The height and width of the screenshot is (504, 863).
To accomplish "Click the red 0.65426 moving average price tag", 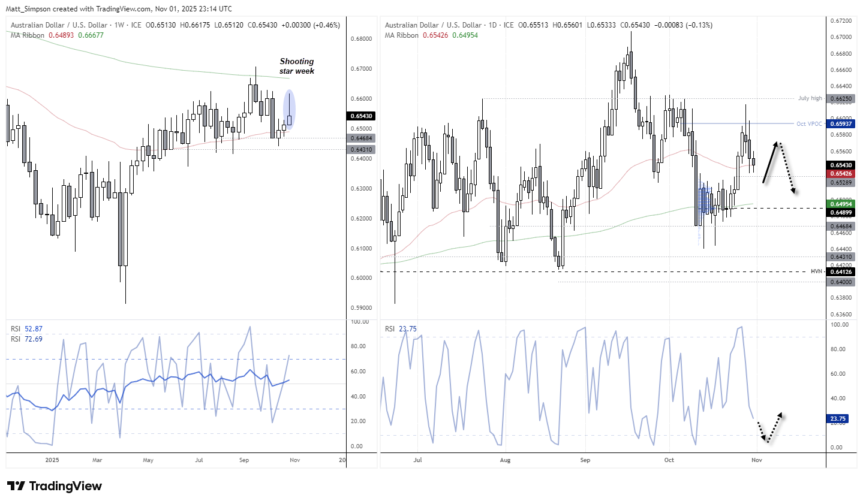I will click(840, 173).
